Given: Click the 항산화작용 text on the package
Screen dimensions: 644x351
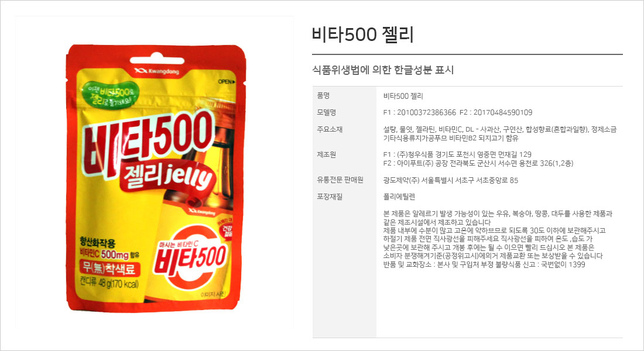Looking at the screenshot, I should click(97, 242).
